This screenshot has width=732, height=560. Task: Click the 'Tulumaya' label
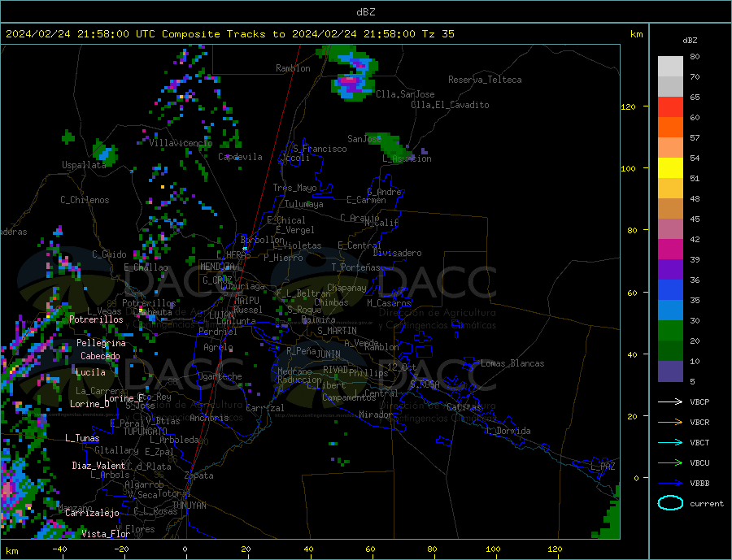pyautogui.click(x=304, y=204)
